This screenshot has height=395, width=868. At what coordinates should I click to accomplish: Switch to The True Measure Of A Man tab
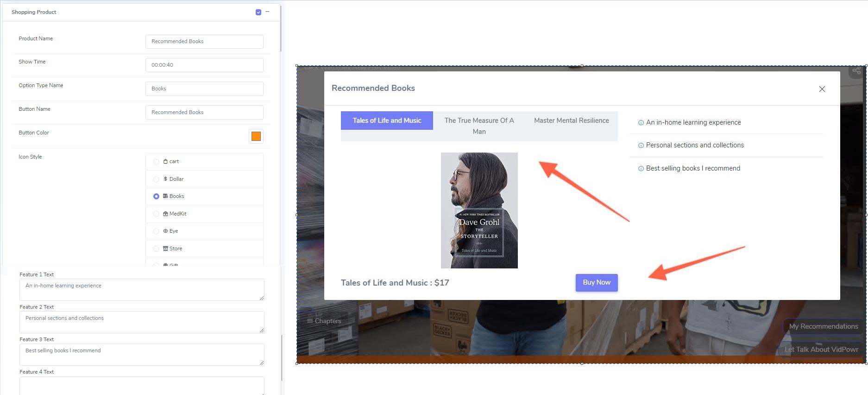[479, 126]
